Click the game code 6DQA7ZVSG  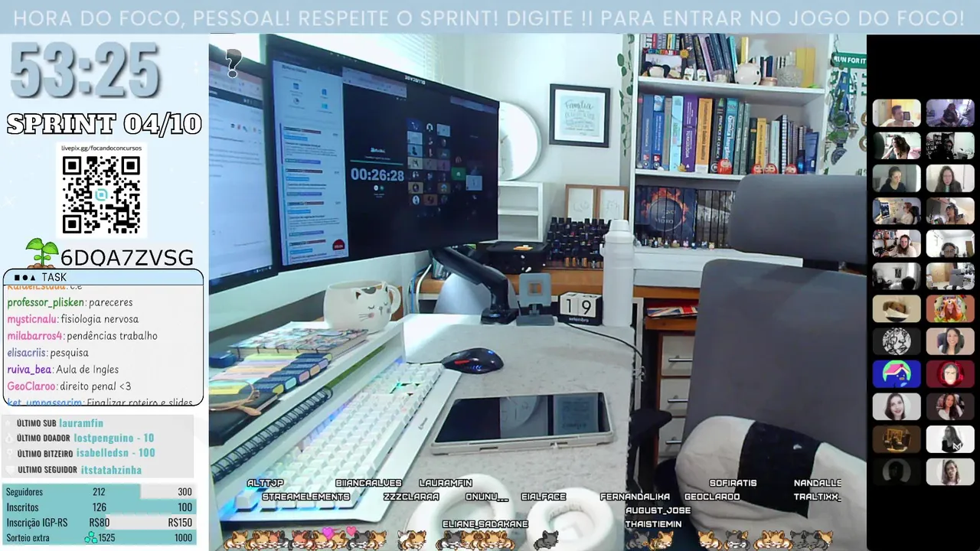(127, 258)
